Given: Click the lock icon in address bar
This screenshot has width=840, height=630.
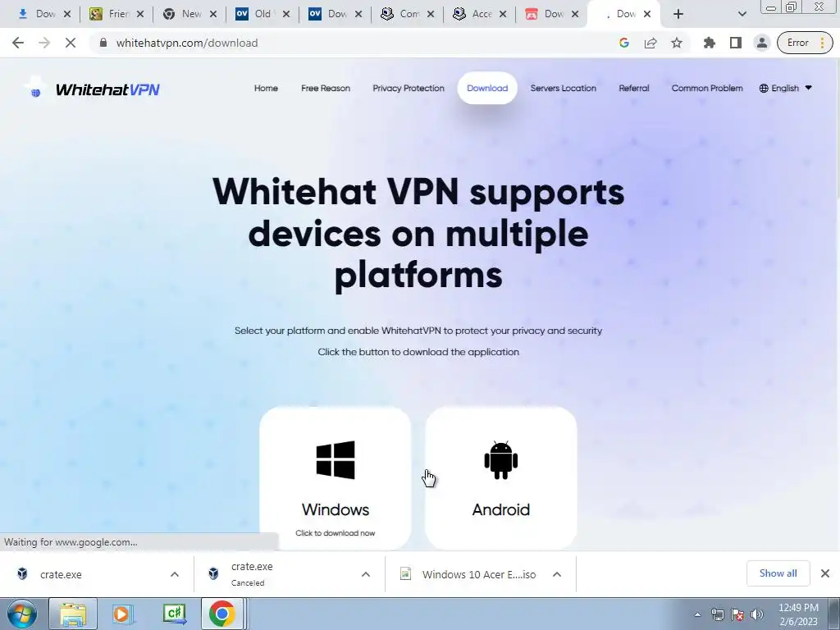Looking at the screenshot, I should 103,43.
